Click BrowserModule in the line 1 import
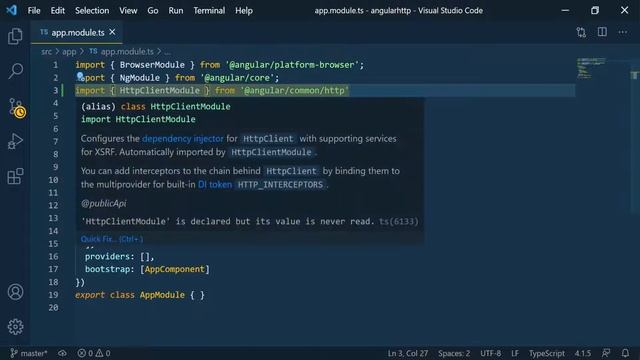The width and height of the screenshot is (640, 360). [152, 65]
